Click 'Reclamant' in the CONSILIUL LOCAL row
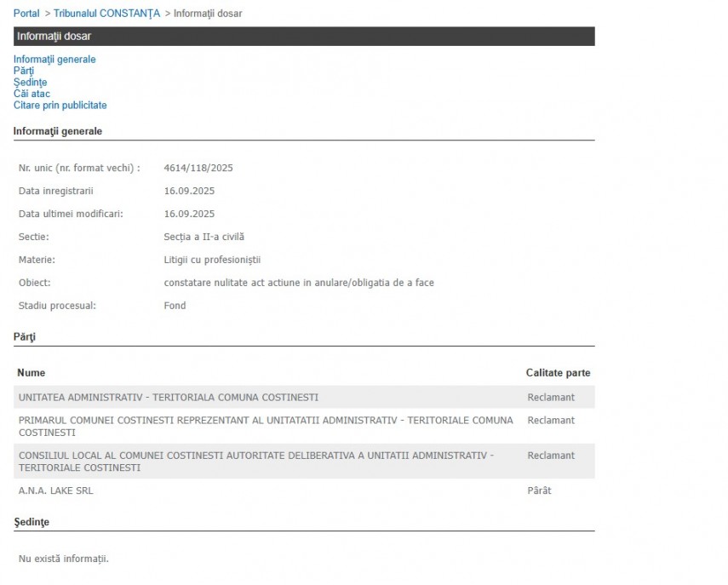 click(x=551, y=456)
